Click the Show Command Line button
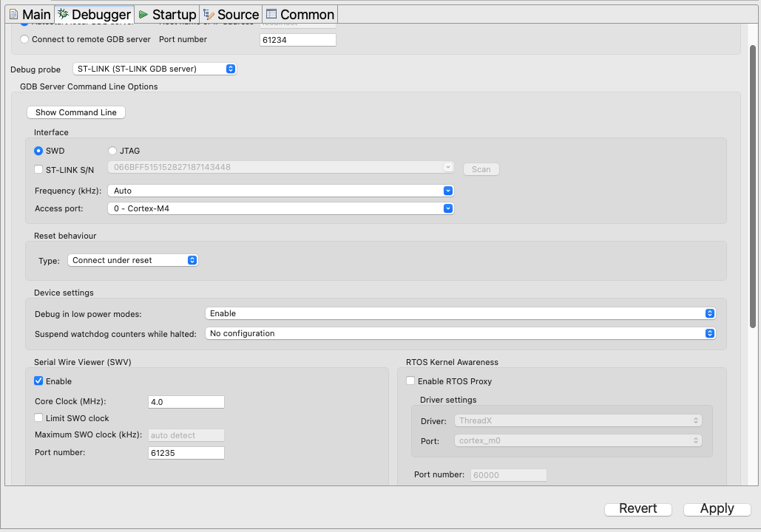Viewport: 761px width, 532px height. pyautogui.click(x=75, y=112)
